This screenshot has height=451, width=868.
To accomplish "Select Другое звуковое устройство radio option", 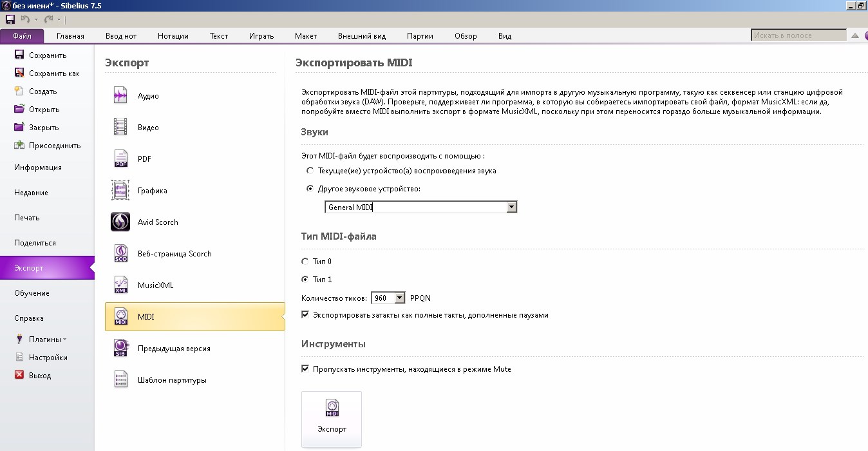I will pyautogui.click(x=310, y=189).
